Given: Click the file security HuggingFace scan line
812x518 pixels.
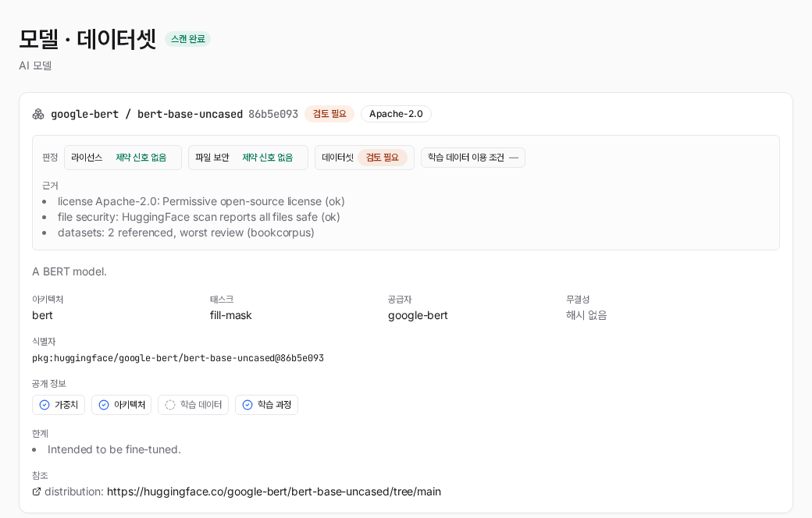Looking at the screenshot, I should click(x=199, y=217).
